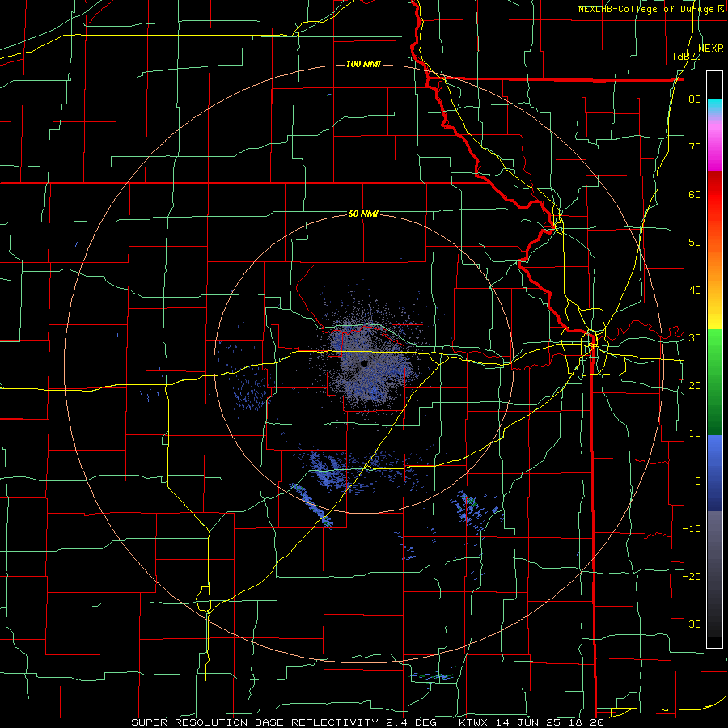
Task: Click the -20 value on dBZ scale
Action: (x=692, y=576)
